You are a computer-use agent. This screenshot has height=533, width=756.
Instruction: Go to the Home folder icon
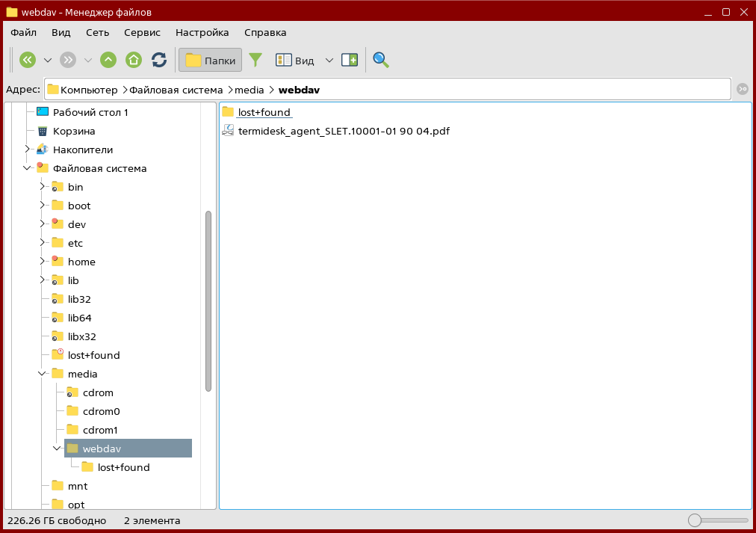(x=134, y=60)
